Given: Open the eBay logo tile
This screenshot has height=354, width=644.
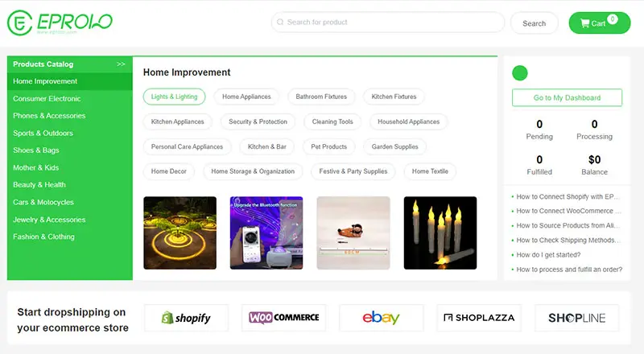Looking at the screenshot, I should [381, 318].
